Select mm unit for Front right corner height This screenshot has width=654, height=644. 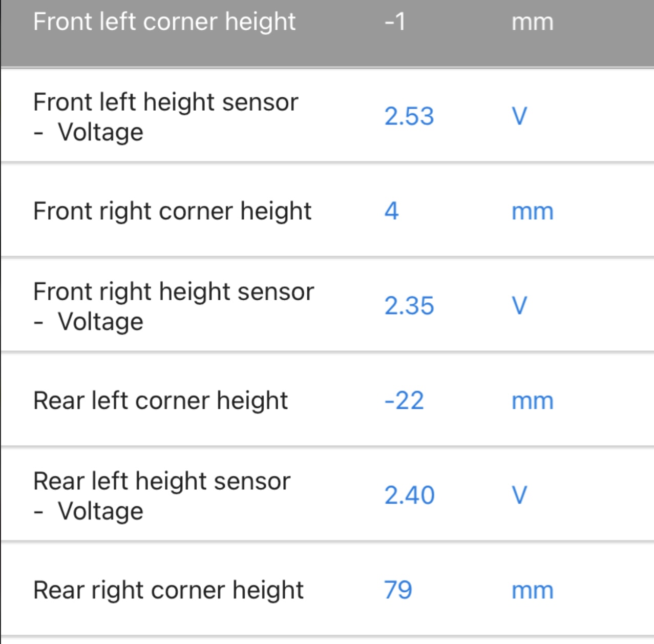pyautogui.click(x=533, y=212)
